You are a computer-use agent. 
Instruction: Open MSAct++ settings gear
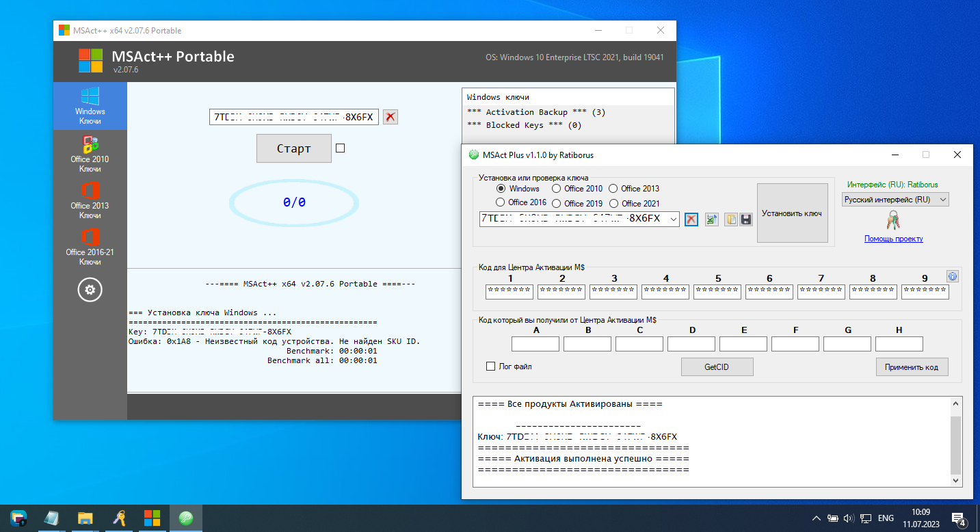coord(90,290)
